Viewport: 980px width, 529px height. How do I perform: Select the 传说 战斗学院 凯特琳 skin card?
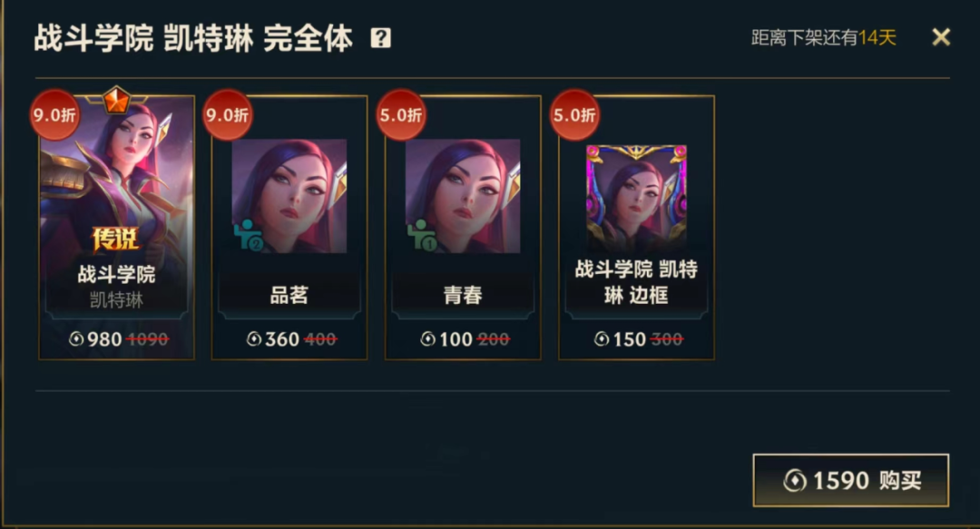(117, 228)
